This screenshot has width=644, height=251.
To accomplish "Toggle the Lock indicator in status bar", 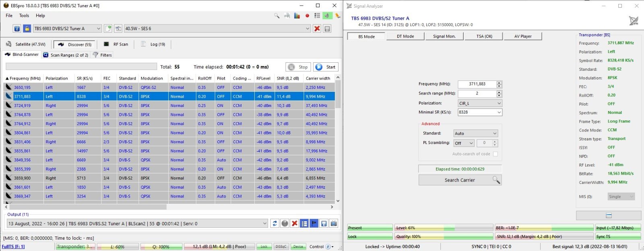I will (264, 247).
